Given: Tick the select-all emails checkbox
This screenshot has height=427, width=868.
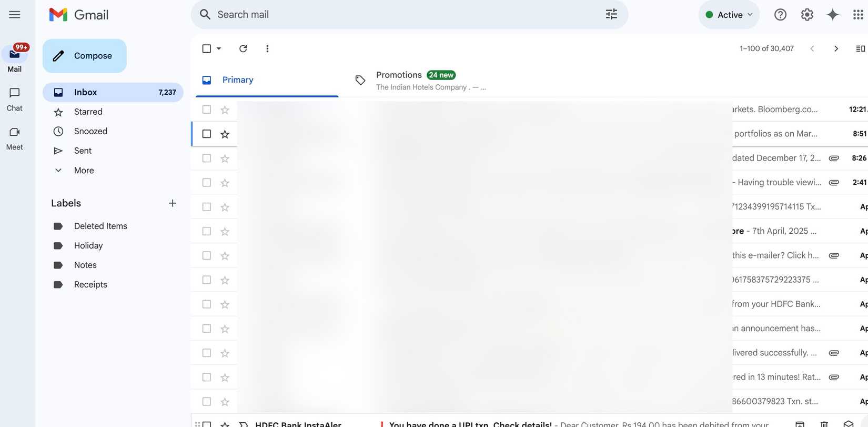Looking at the screenshot, I should click(207, 48).
